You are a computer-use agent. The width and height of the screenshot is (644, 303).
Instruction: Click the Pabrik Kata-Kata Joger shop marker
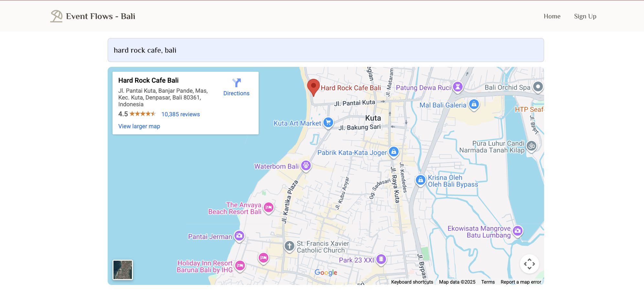[x=394, y=152]
